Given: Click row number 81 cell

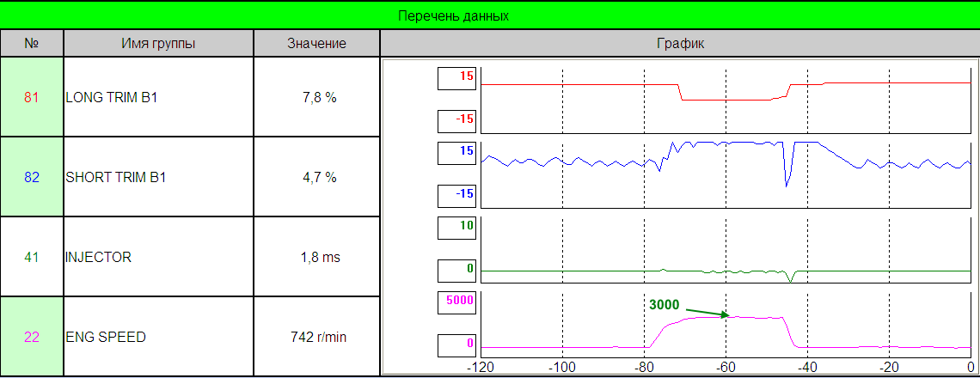Looking at the screenshot, I should pos(32,97).
